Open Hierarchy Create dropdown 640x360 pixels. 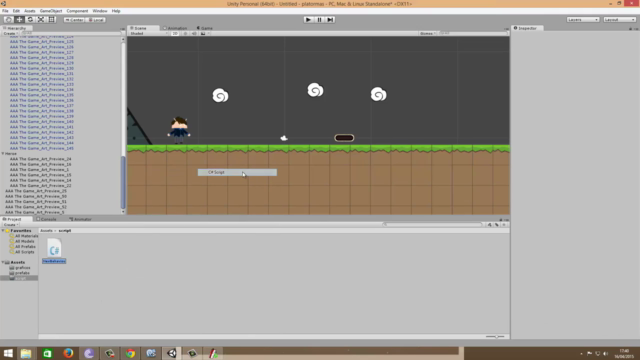(x=10, y=33)
